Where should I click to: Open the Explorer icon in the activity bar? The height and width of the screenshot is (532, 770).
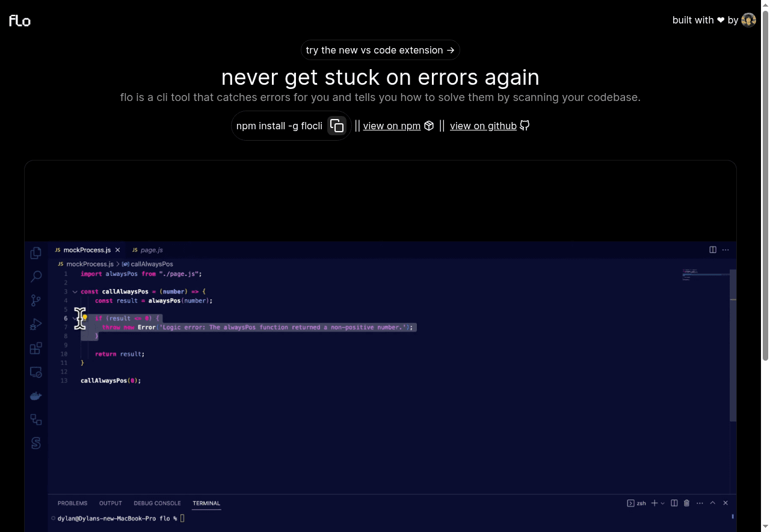pos(36,253)
